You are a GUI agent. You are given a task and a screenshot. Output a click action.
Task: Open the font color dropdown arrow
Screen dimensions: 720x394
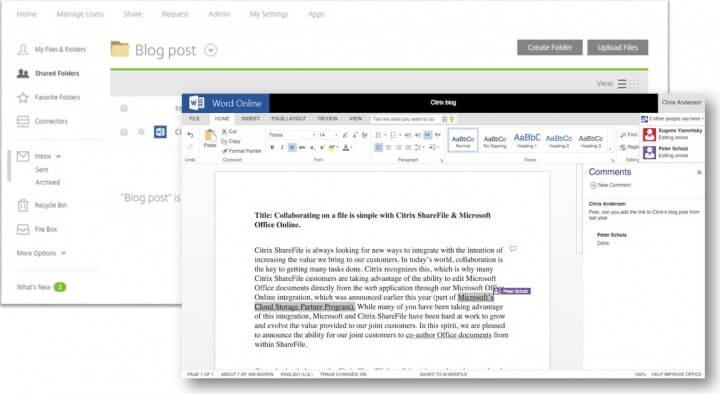pyautogui.click(x=352, y=147)
